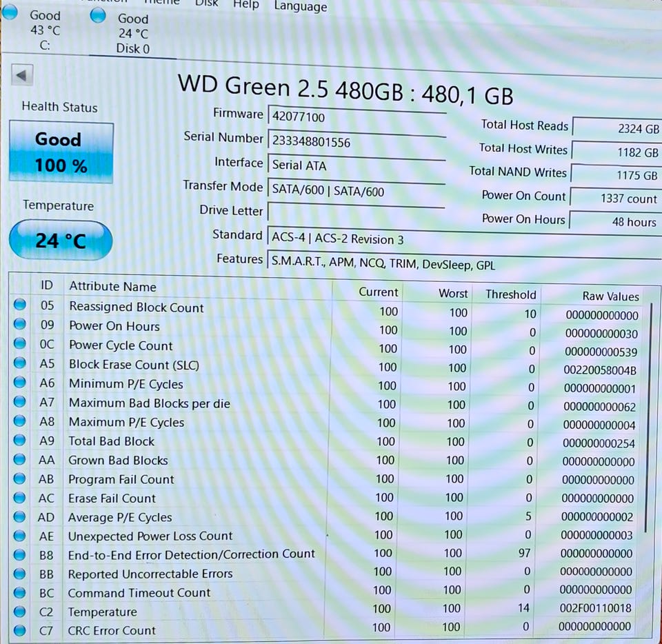This screenshot has width=662, height=644.
Task: Select the Command Timeout Count row text
Action: point(139,593)
